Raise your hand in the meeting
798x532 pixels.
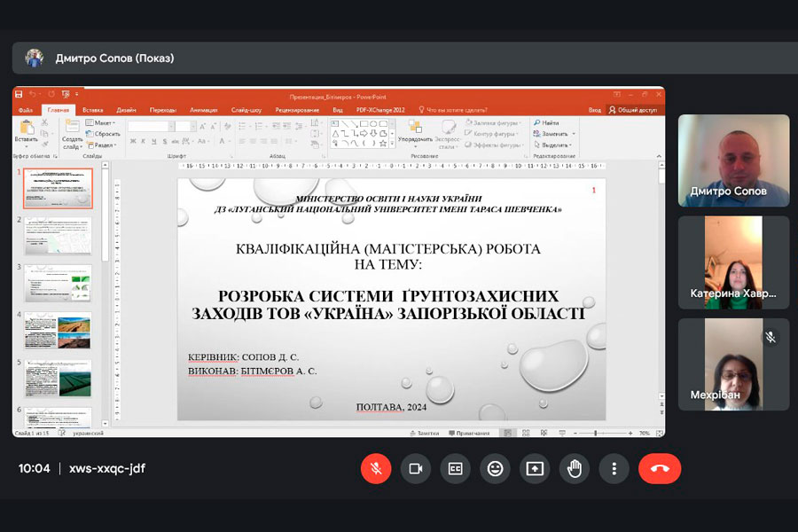[x=575, y=469]
